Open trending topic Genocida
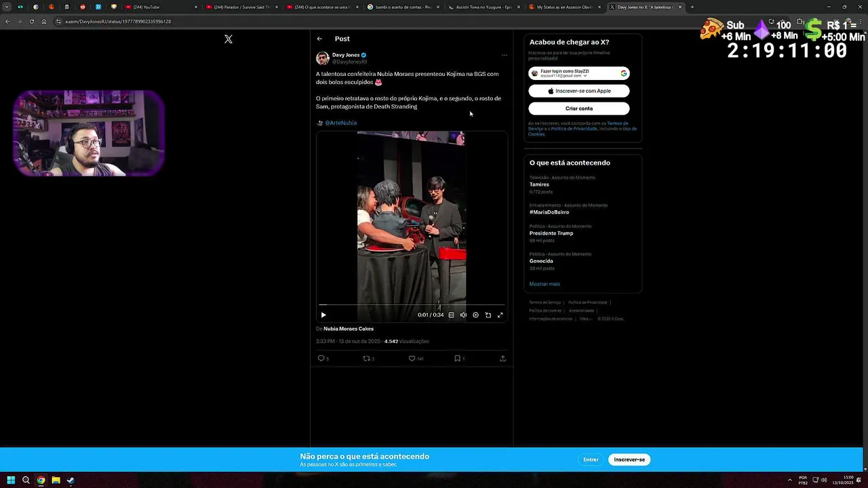This screenshot has height=488, width=868. [x=541, y=261]
